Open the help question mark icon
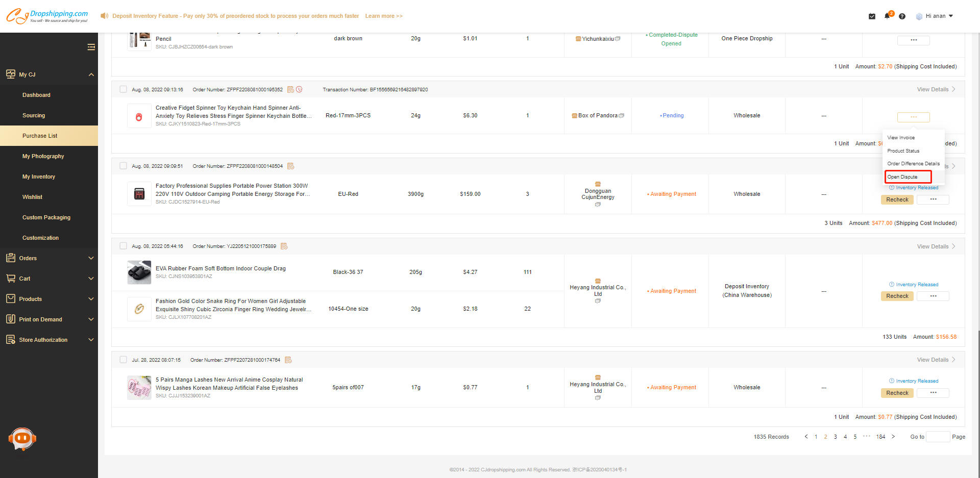Image resolution: width=980 pixels, height=478 pixels. pos(902,16)
